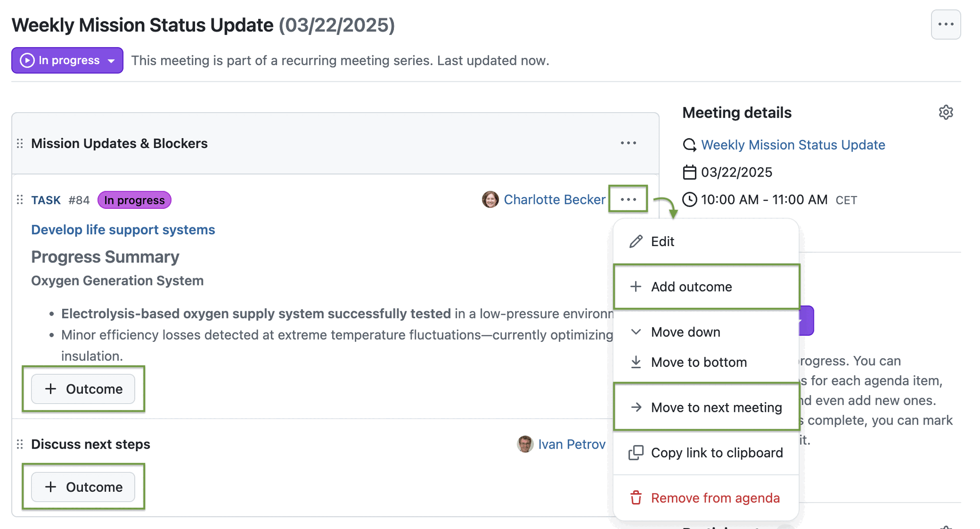Select Remove from agenda
Screen dimensions: 980x529
click(x=715, y=498)
